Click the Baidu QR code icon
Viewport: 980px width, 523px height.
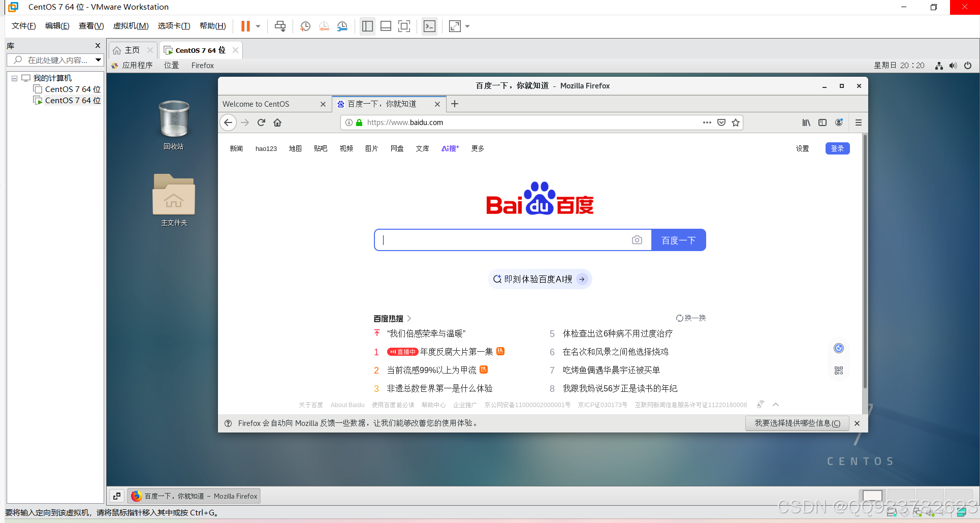tap(839, 371)
